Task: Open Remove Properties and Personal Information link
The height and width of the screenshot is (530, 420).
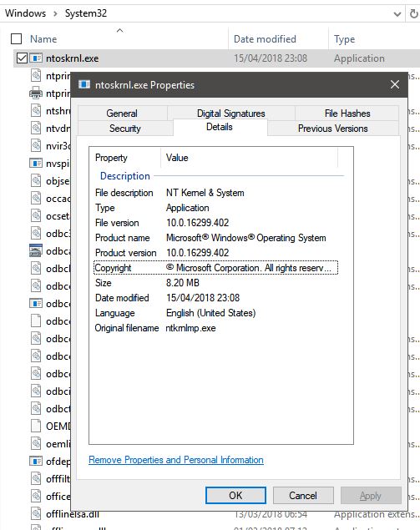Action: (176, 460)
